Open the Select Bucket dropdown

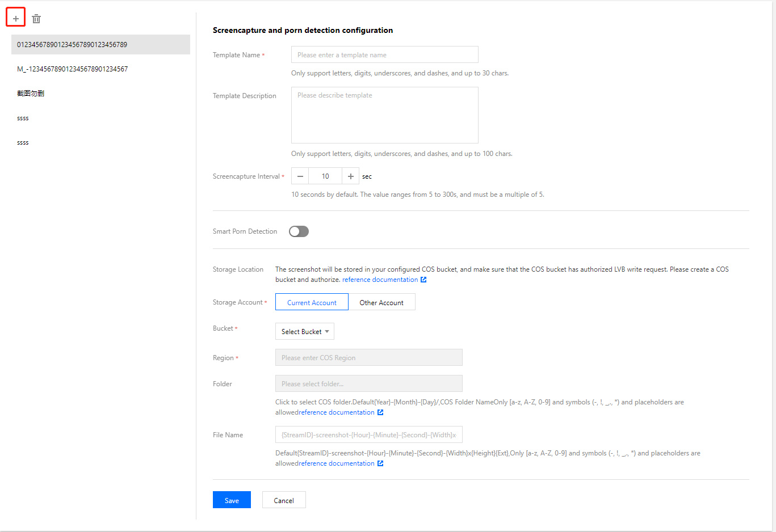[305, 331]
